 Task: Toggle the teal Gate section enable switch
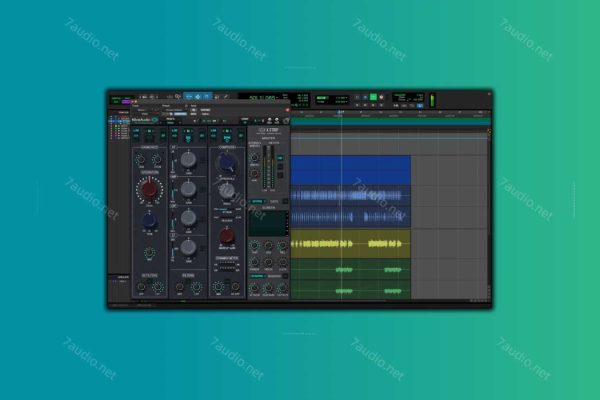tap(257, 202)
